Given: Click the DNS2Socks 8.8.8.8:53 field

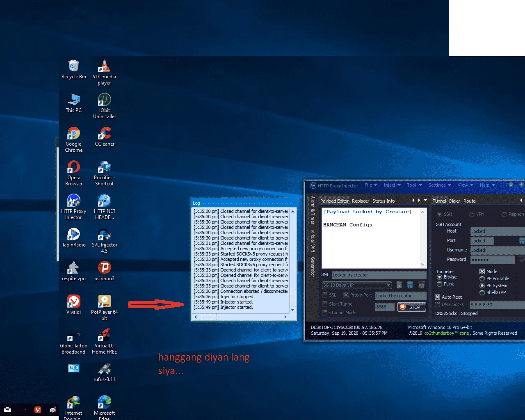Looking at the screenshot, I should pos(497,305).
